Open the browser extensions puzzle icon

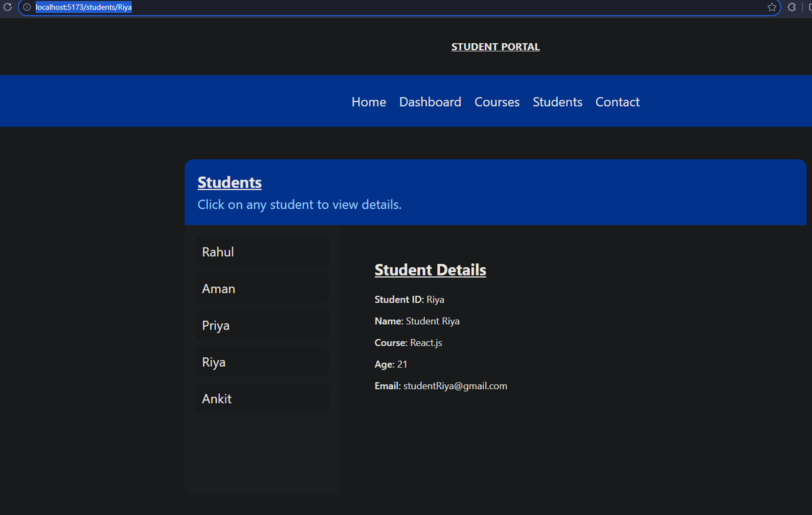[x=792, y=7]
